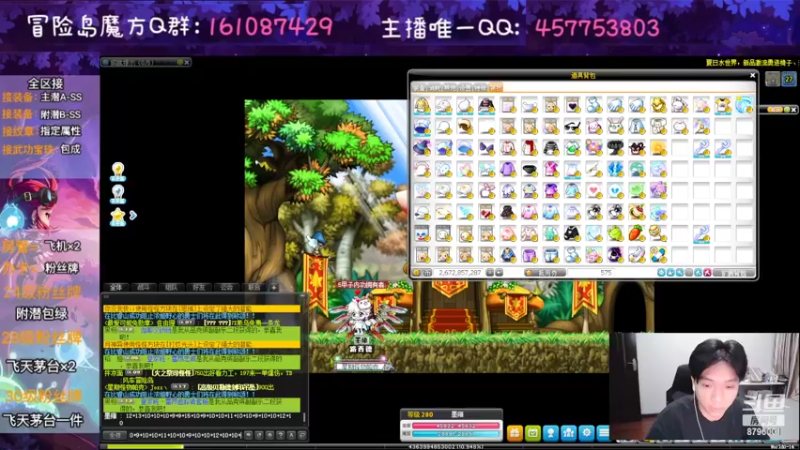Expand the arrow beside the star notifier
The height and width of the screenshot is (450, 800).
click(133, 215)
